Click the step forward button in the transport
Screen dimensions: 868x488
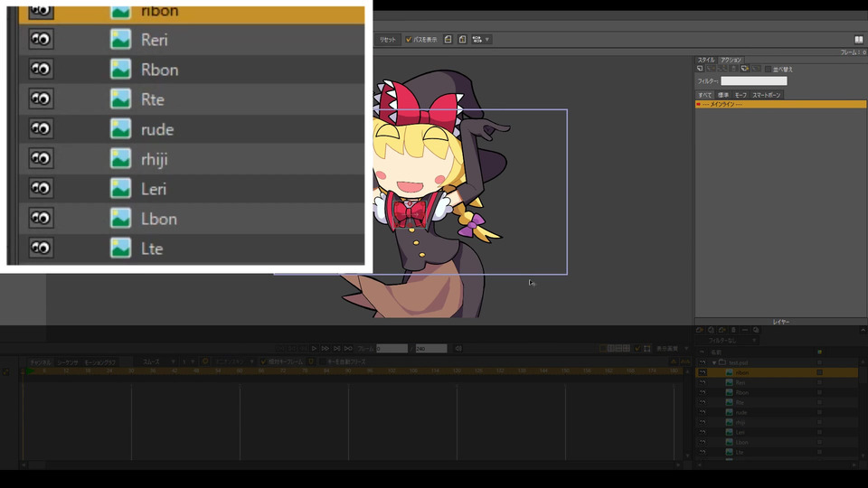coord(325,349)
